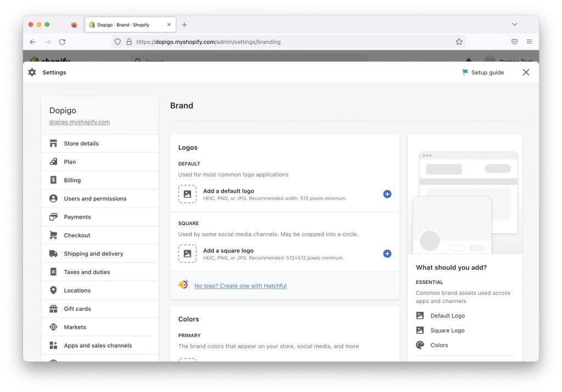This screenshot has height=392, width=562.
Task: Go back with browser back arrow
Action: [x=33, y=42]
